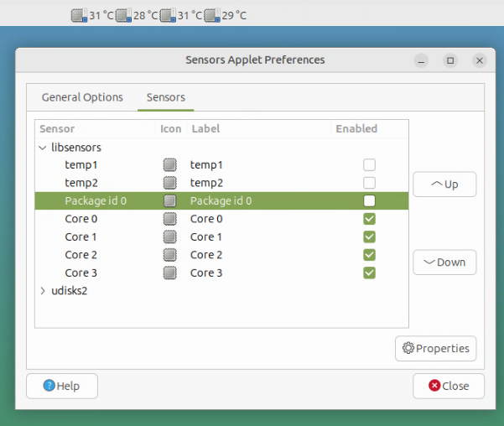
Task: Click panel sensor reading 28 °C
Action: tap(136, 15)
